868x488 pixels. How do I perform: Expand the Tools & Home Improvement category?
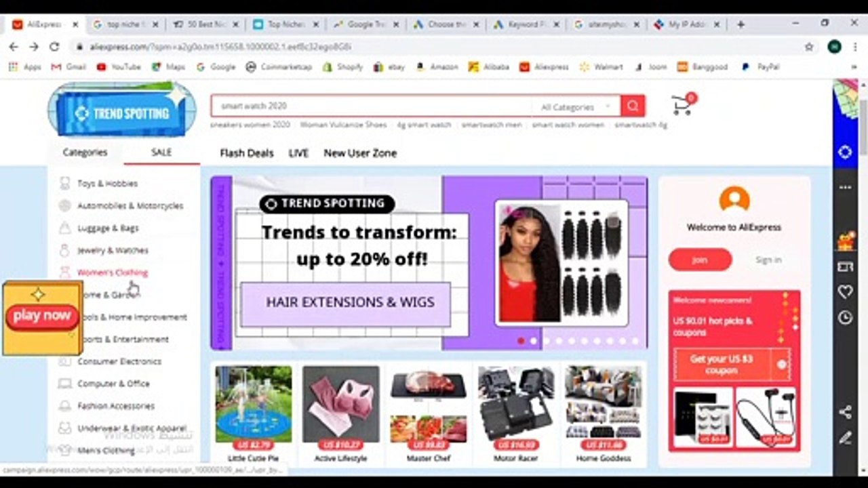pos(131,317)
